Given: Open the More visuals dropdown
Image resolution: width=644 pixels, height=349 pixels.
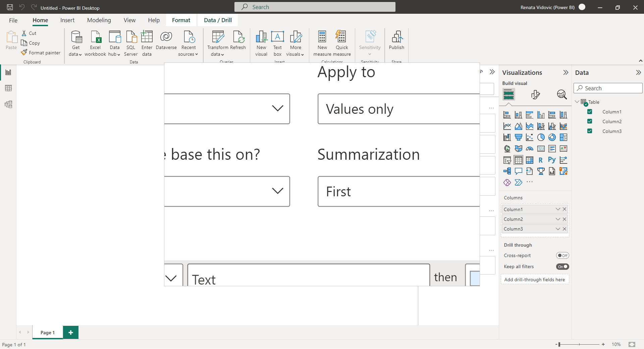Looking at the screenshot, I should coord(295,43).
